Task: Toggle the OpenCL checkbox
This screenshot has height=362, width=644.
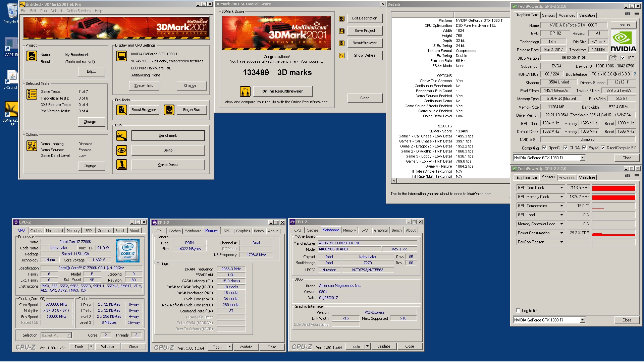Action: [544, 147]
